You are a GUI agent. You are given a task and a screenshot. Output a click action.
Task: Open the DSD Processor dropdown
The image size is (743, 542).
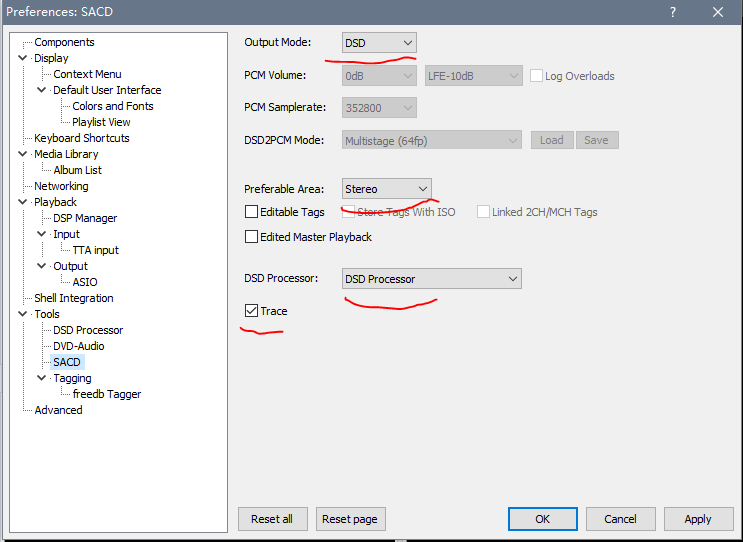click(x=431, y=279)
